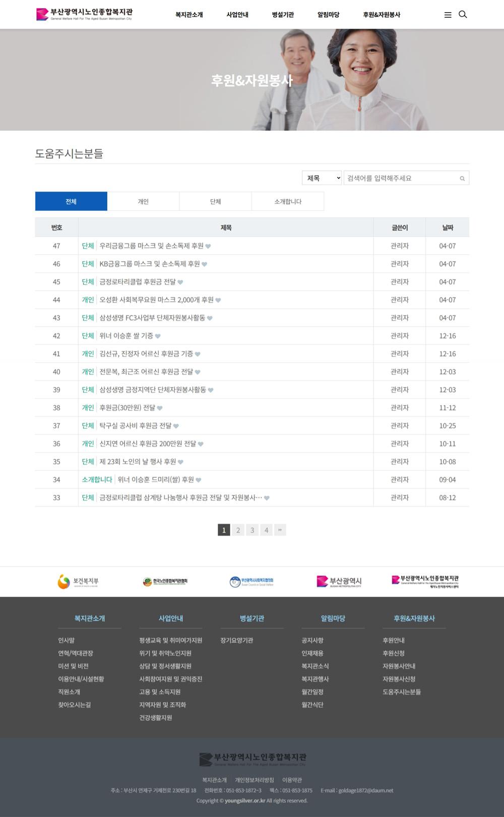The image size is (504, 817).
Task: Click current page 1 button
Action: point(224,530)
